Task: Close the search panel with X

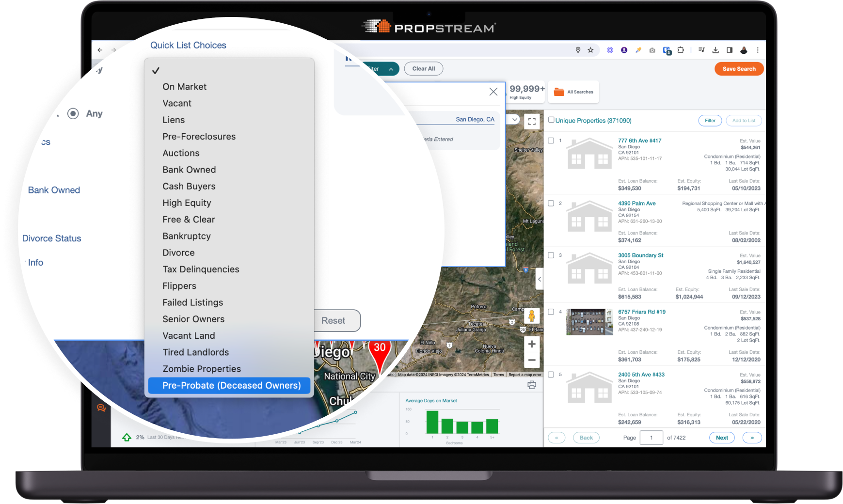Action: click(493, 92)
